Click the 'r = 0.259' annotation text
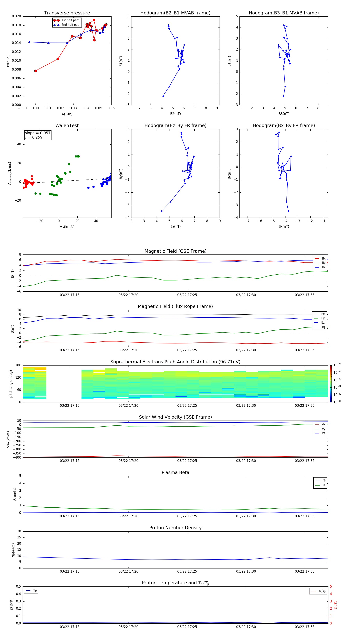Screen dimensions: 351x644 (x=34, y=137)
